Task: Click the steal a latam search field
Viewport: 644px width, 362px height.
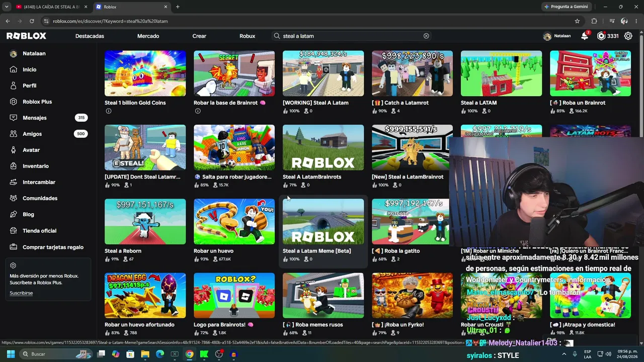Action: pyautogui.click(x=352, y=36)
